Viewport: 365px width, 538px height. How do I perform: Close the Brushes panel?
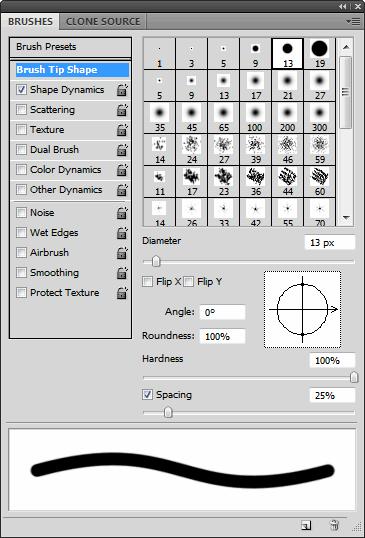(357, 6)
